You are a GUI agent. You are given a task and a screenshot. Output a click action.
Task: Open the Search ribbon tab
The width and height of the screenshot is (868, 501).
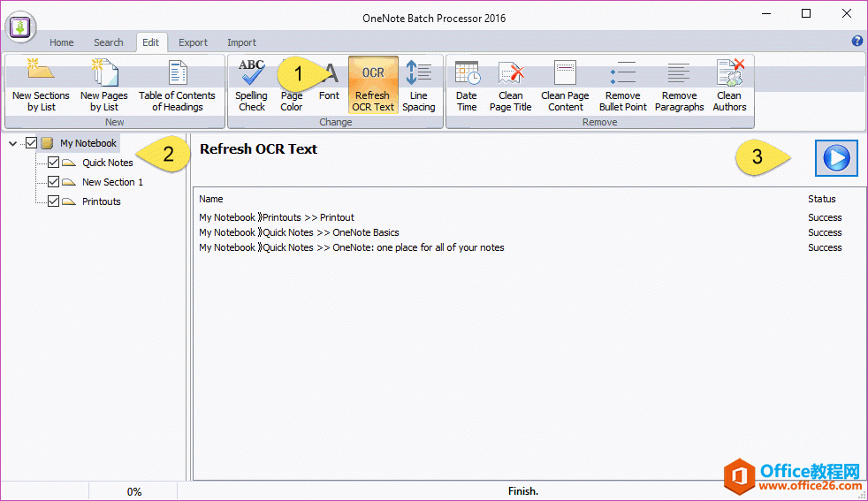point(109,42)
